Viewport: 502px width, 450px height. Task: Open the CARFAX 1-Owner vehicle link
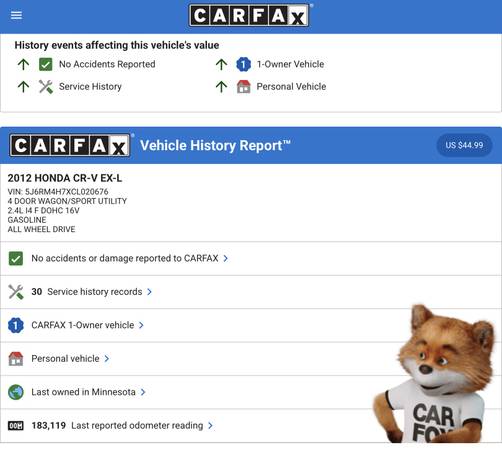83,325
